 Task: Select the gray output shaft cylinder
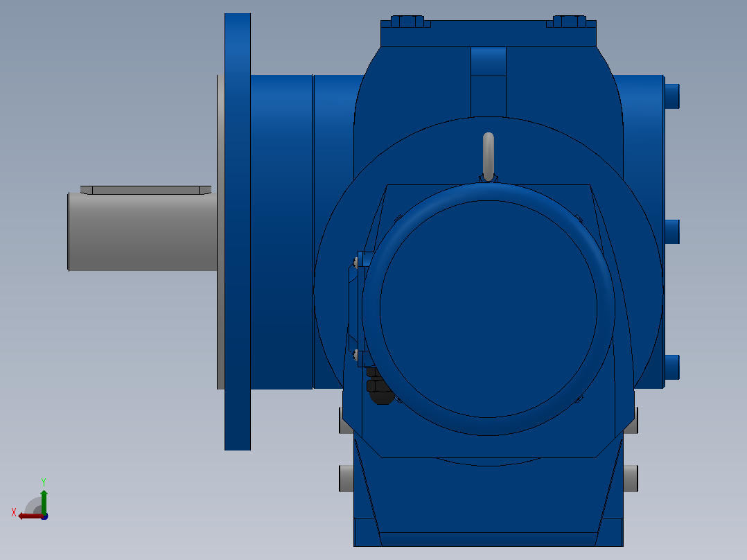tap(143, 231)
